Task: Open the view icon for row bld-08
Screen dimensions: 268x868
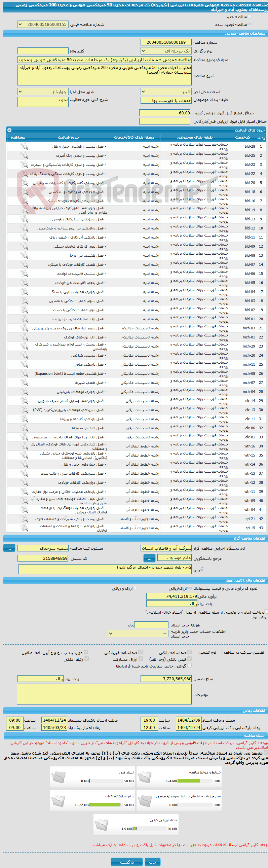Action: (24, 255)
